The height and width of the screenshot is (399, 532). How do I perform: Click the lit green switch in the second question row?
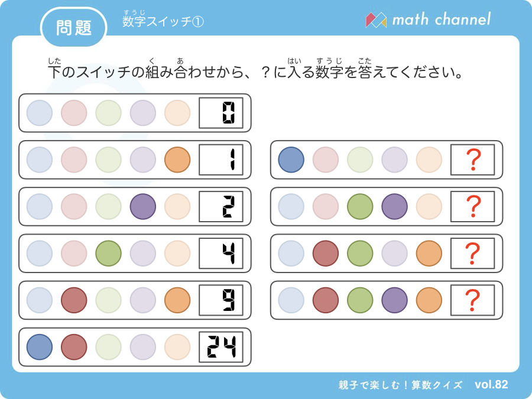[360, 206]
